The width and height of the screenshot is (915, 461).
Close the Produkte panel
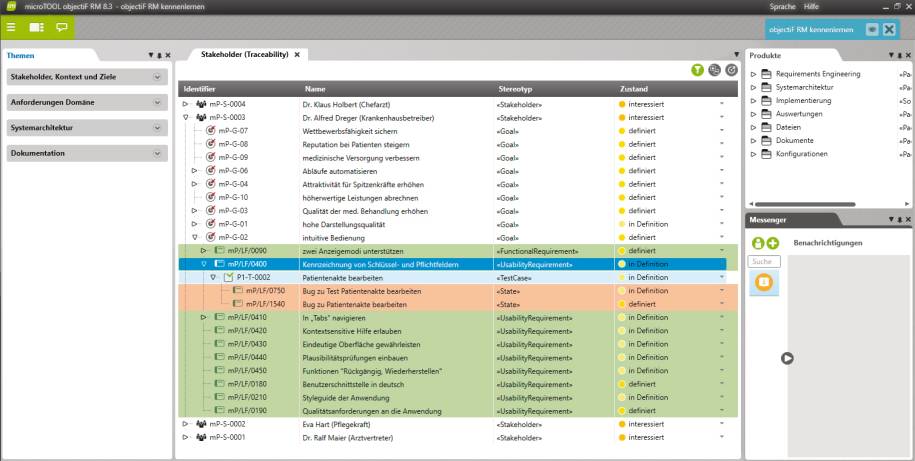click(x=907, y=55)
